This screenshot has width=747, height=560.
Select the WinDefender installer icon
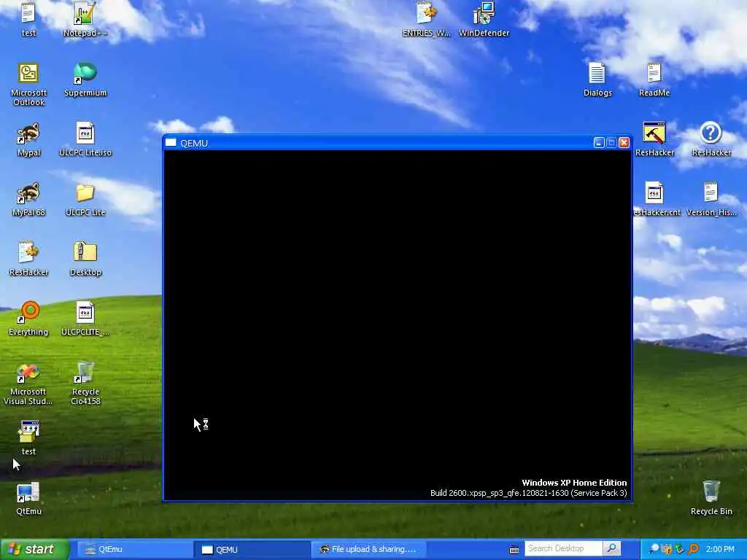tap(484, 20)
